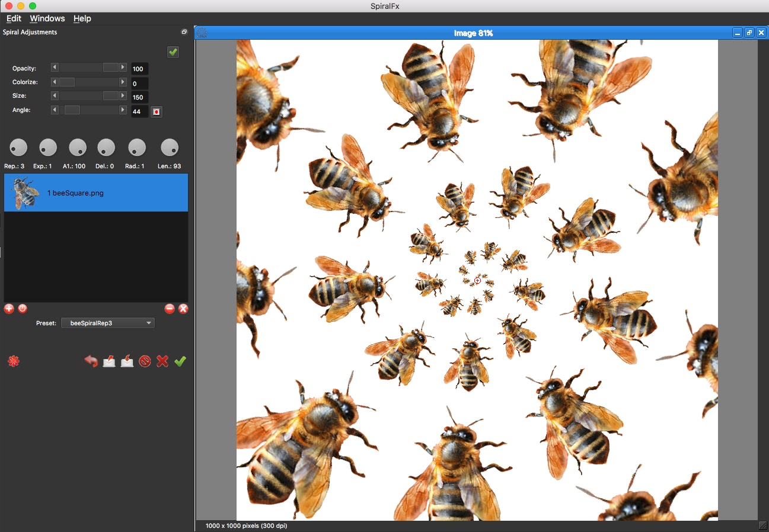This screenshot has height=532, width=769.
Task: Click the red asterisk flower icon
Action: tap(14, 361)
